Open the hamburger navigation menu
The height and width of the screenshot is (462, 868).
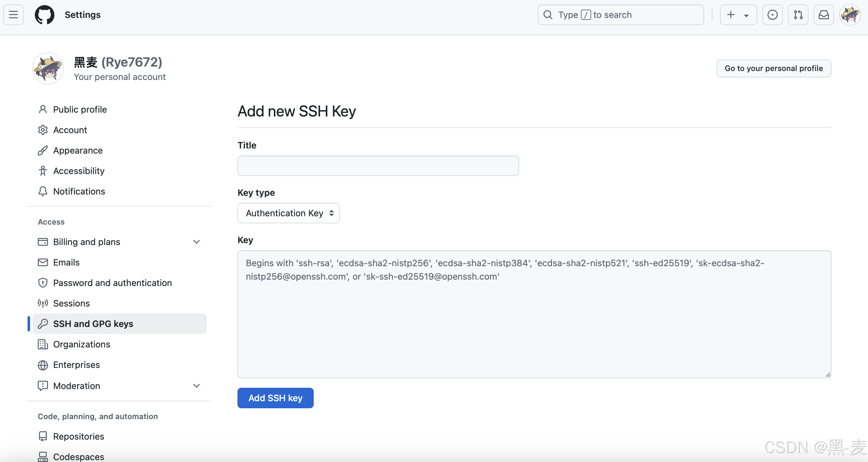(x=13, y=15)
